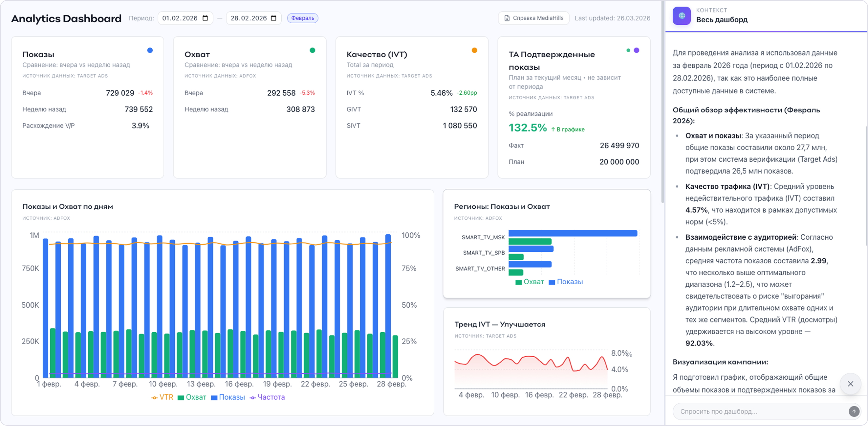Viewport: 868px width, 426px height.
Task: Click the green Охват color square in legend
Action: [181, 397]
